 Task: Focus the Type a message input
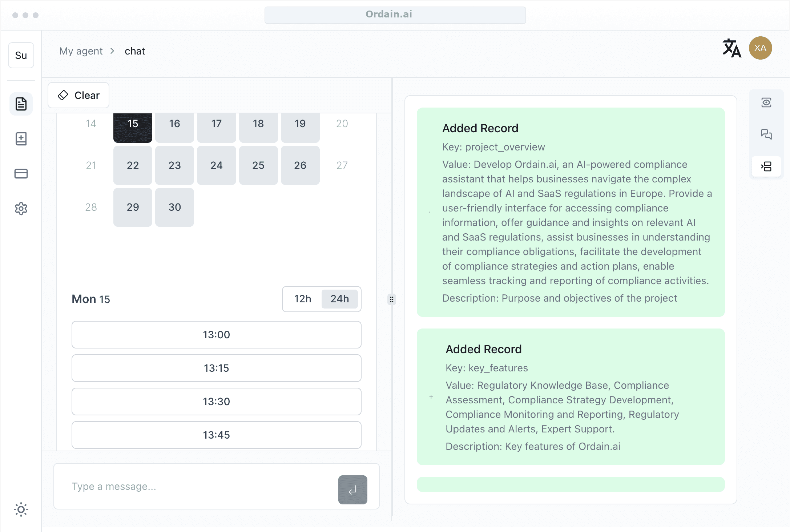click(196, 486)
